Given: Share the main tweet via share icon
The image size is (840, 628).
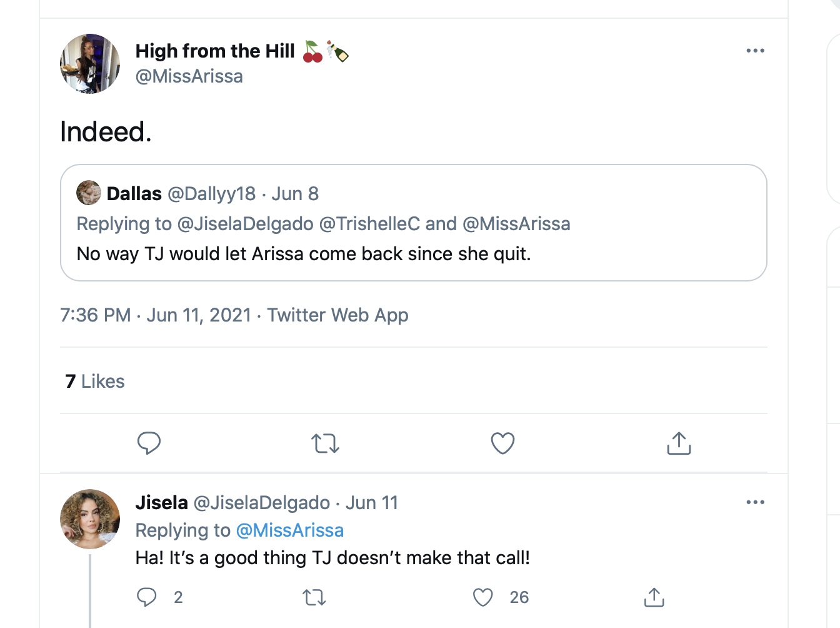Looking at the screenshot, I should click(x=679, y=443).
